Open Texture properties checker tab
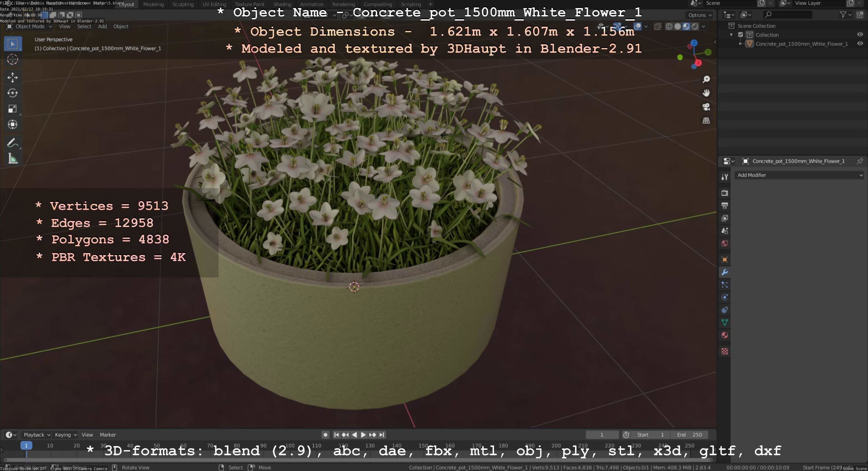The width and height of the screenshot is (868, 471). click(x=725, y=351)
